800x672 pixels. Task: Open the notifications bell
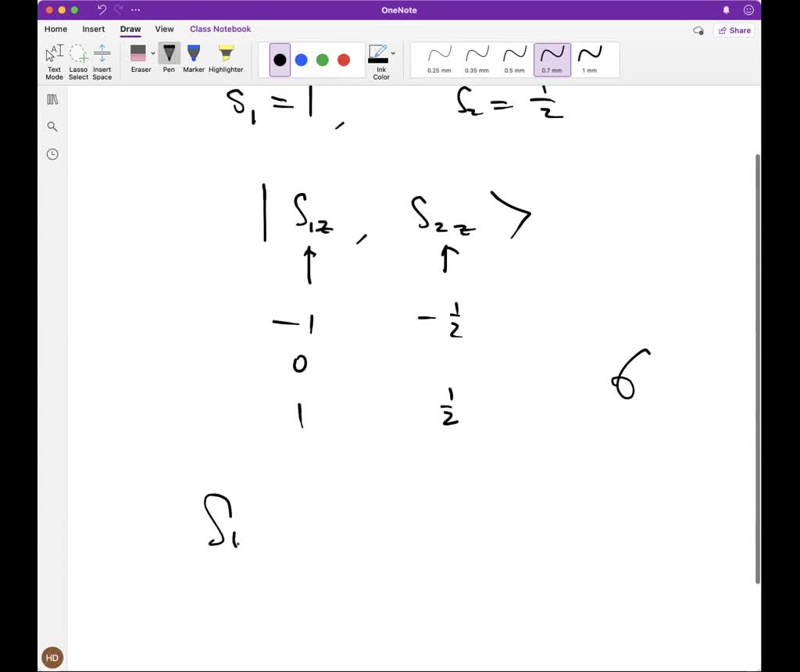726,9
